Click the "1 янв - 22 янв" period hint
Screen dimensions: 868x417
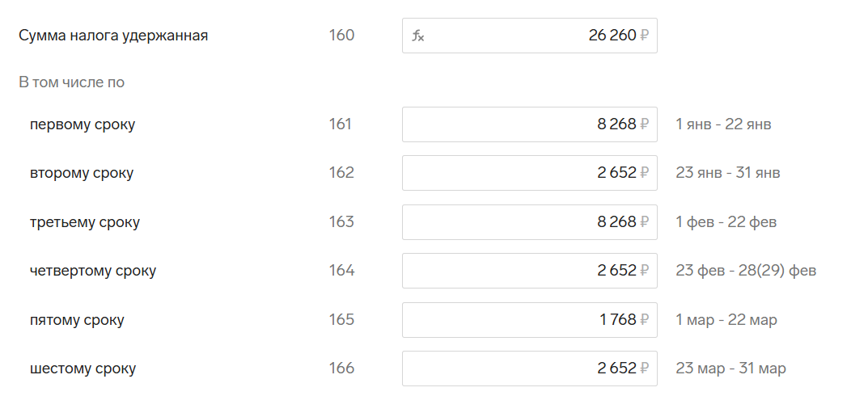[723, 124]
